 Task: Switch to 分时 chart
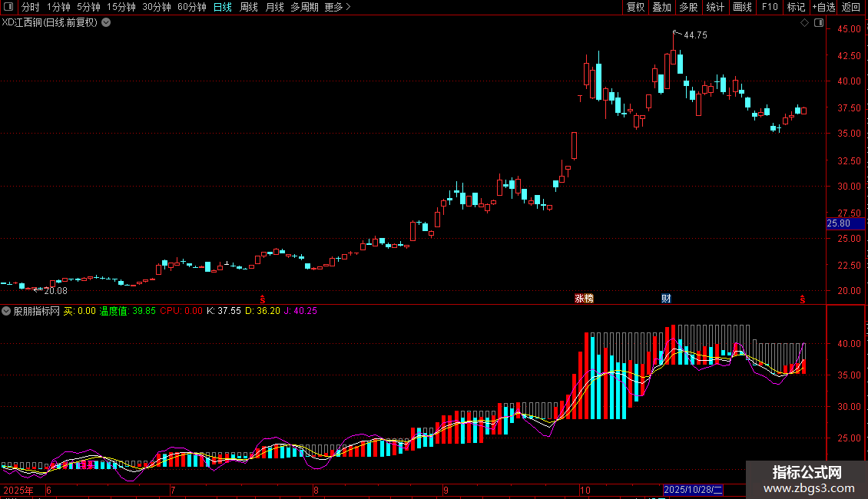point(31,7)
